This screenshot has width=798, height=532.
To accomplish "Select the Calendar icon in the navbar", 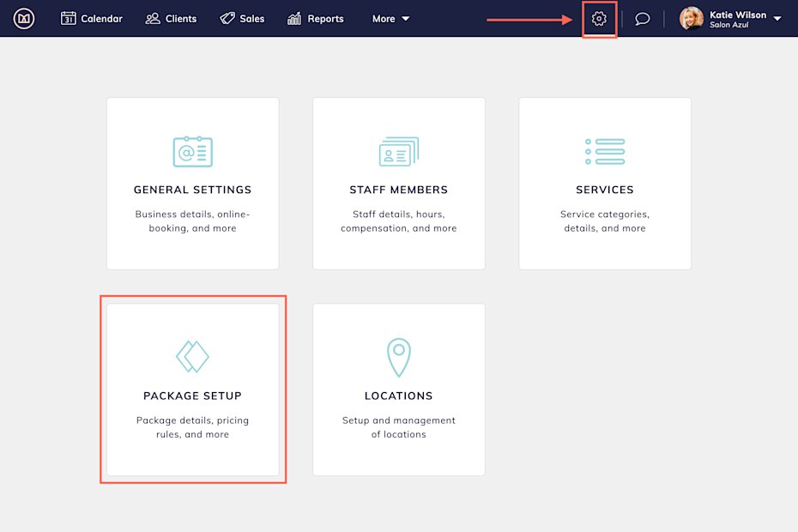I will click(69, 17).
